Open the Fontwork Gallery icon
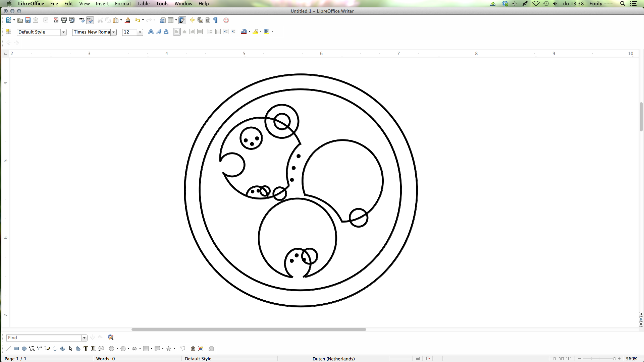The height and width of the screenshot is (362, 644). coord(193,349)
